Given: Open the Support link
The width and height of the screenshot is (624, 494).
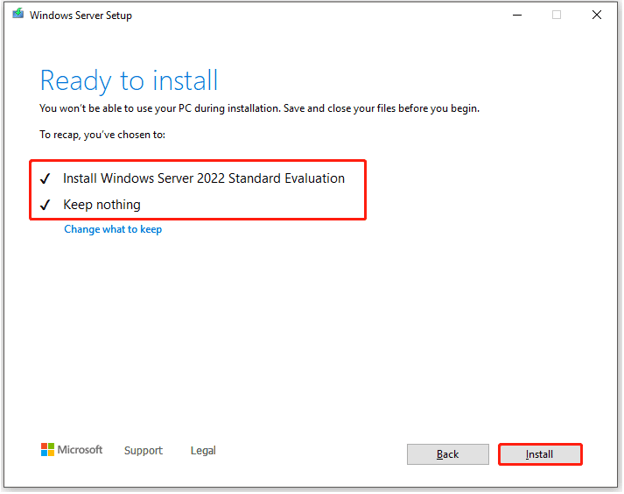Looking at the screenshot, I should 143,451.
